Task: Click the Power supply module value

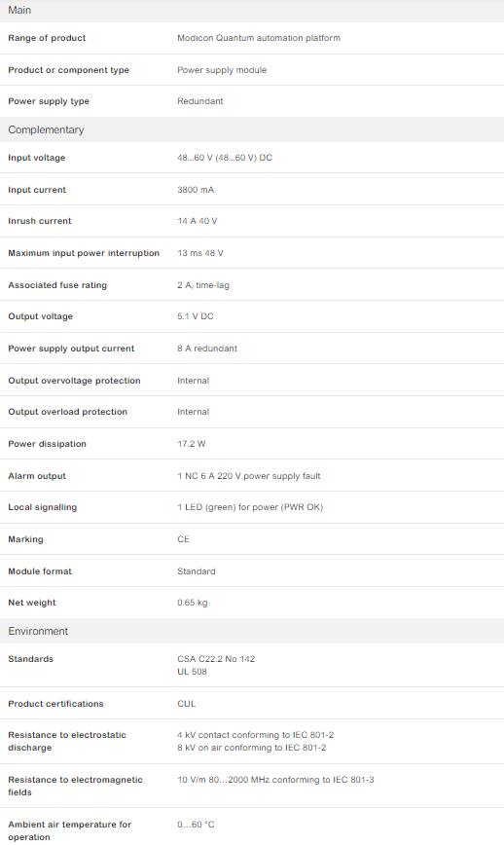Action: (222, 70)
